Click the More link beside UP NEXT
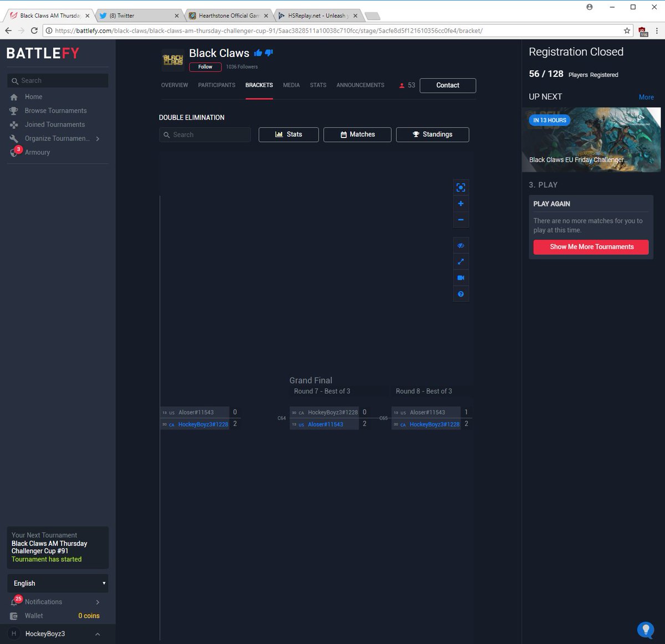The image size is (665, 644). point(646,97)
